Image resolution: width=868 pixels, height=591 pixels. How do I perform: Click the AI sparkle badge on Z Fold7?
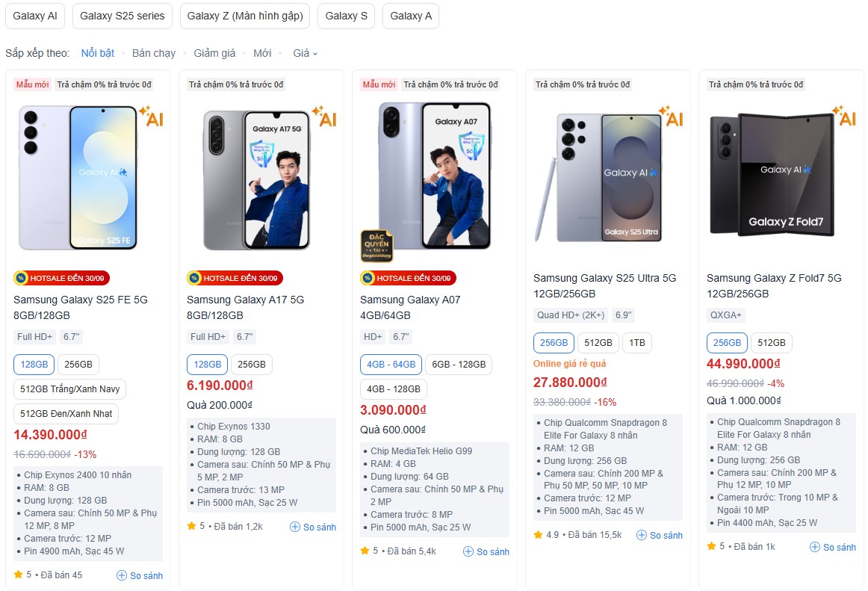(x=845, y=117)
